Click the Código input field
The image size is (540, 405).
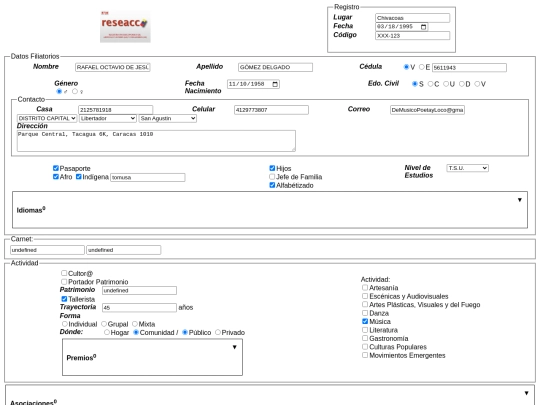pos(412,35)
